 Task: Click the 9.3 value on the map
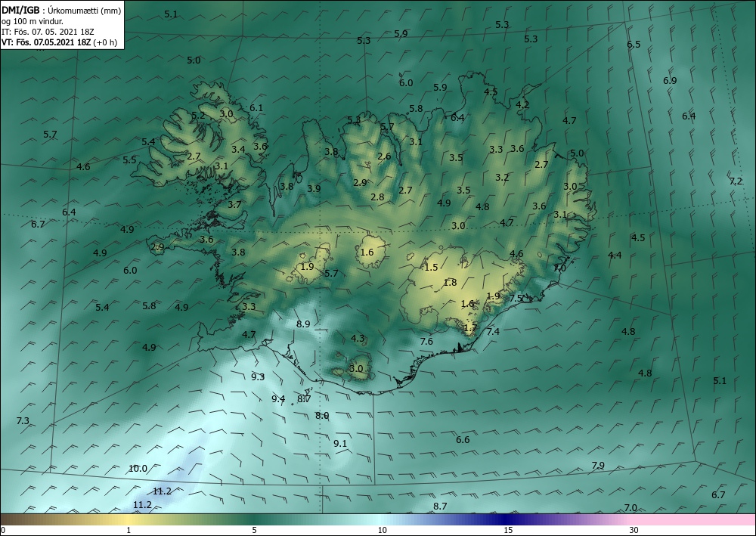pos(258,377)
